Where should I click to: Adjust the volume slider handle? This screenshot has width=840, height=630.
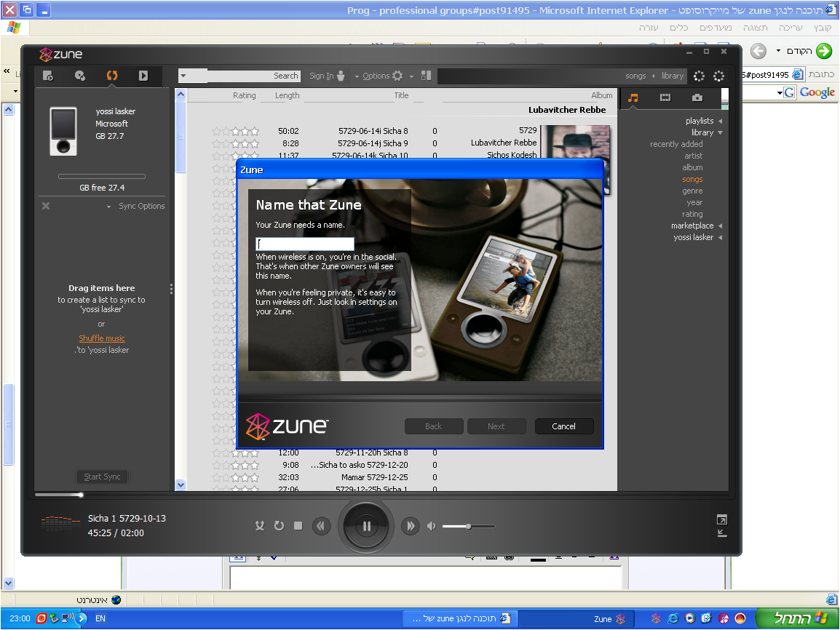(468, 526)
